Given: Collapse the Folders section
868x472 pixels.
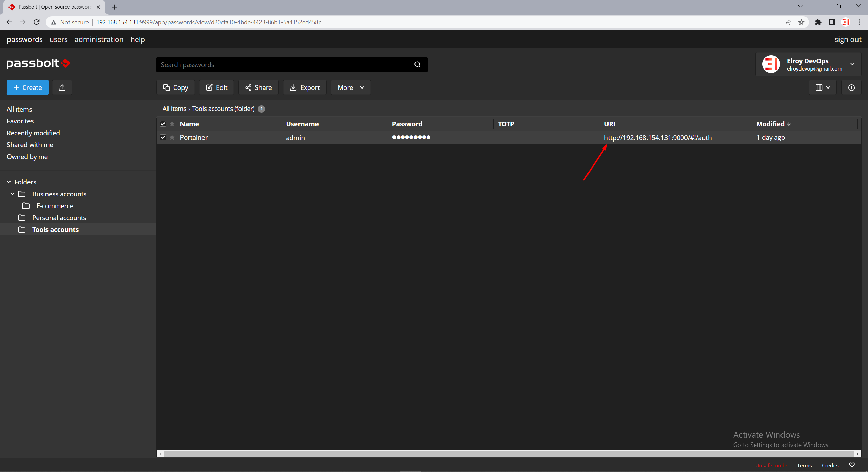Looking at the screenshot, I should point(9,182).
